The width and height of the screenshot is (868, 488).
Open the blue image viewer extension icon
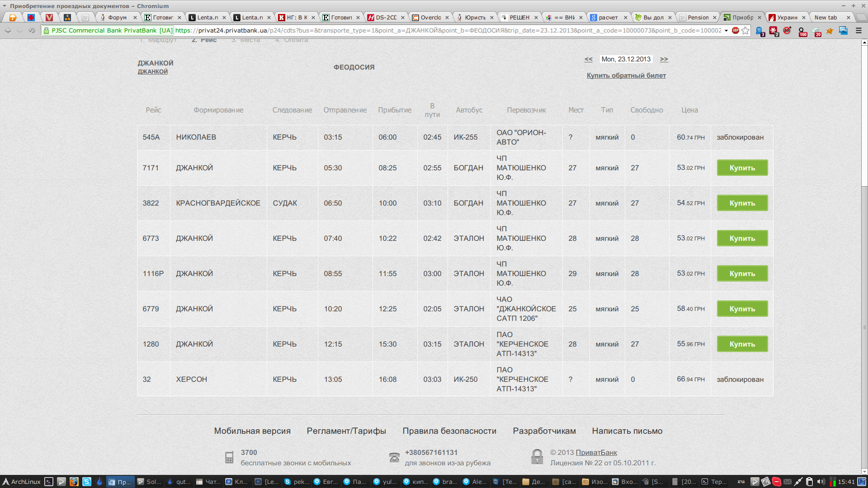coord(843,31)
